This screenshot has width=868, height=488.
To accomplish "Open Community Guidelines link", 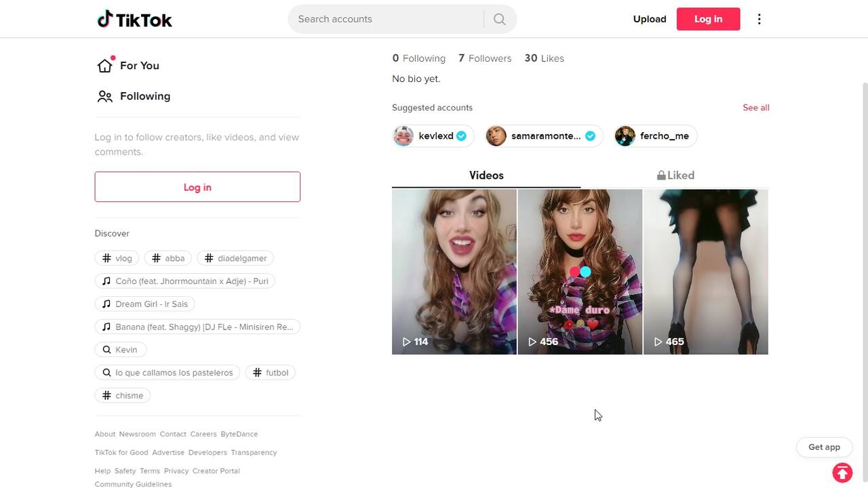I will click(133, 484).
